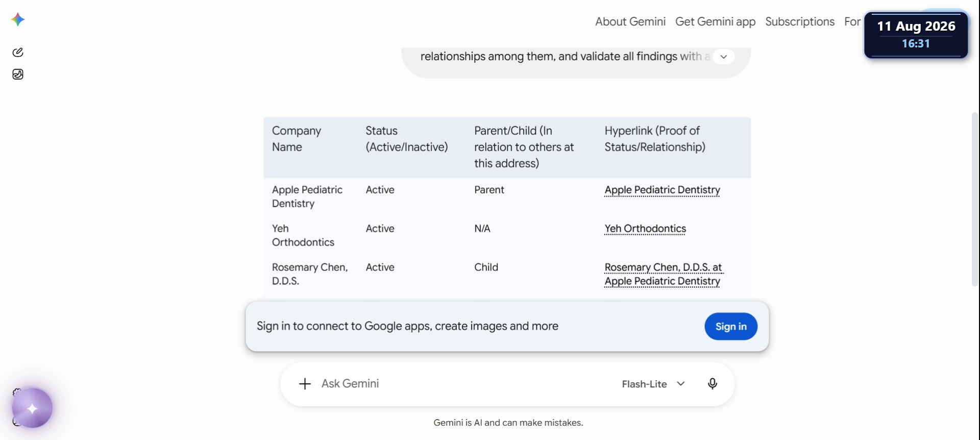Click "Active" status in Apple Pediatric row

pyautogui.click(x=380, y=190)
